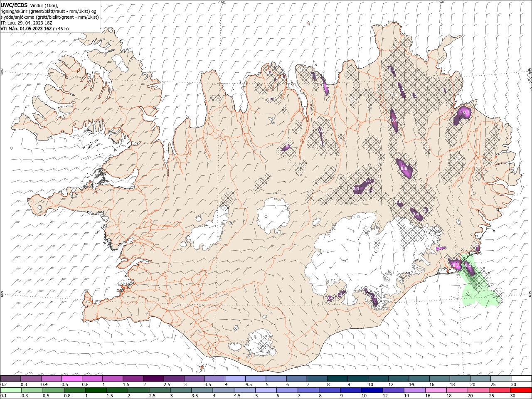Click the '(+46 h)' forecast offset text
This screenshot has width=532, height=399.
click(61, 29)
